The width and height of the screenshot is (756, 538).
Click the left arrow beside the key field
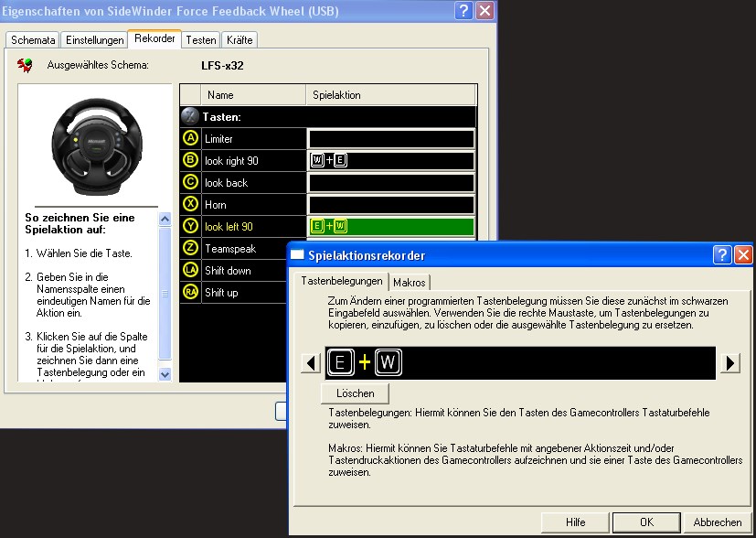pyautogui.click(x=311, y=363)
